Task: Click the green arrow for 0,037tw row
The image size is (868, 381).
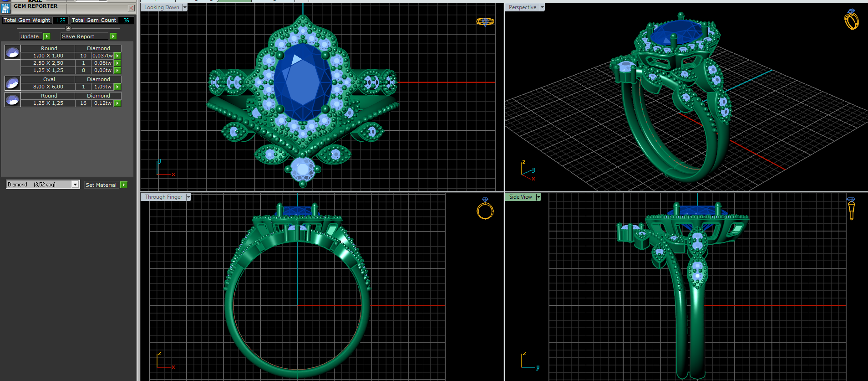Action: pyautogui.click(x=117, y=56)
